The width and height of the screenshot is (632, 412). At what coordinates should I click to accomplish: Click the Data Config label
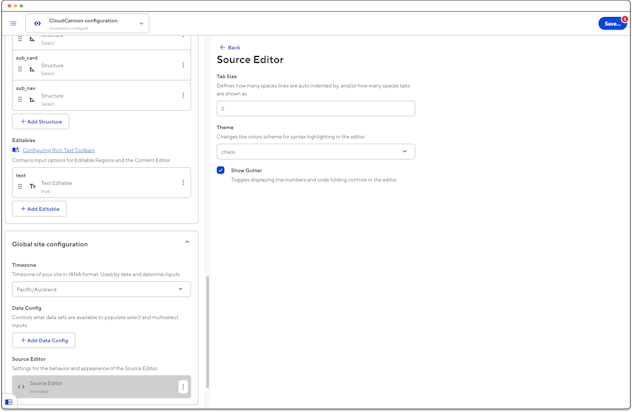pyautogui.click(x=27, y=308)
